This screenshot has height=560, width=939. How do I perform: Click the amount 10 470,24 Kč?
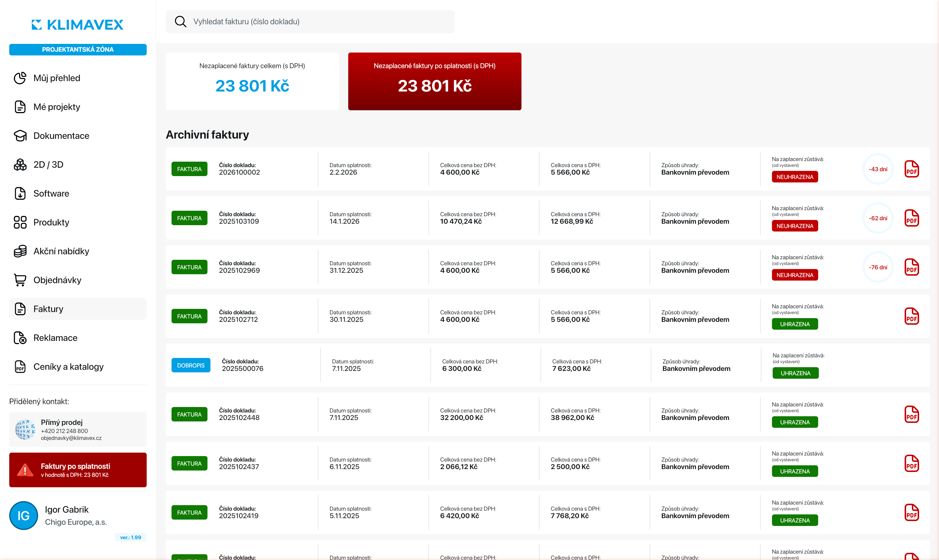(x=461, y=221)
